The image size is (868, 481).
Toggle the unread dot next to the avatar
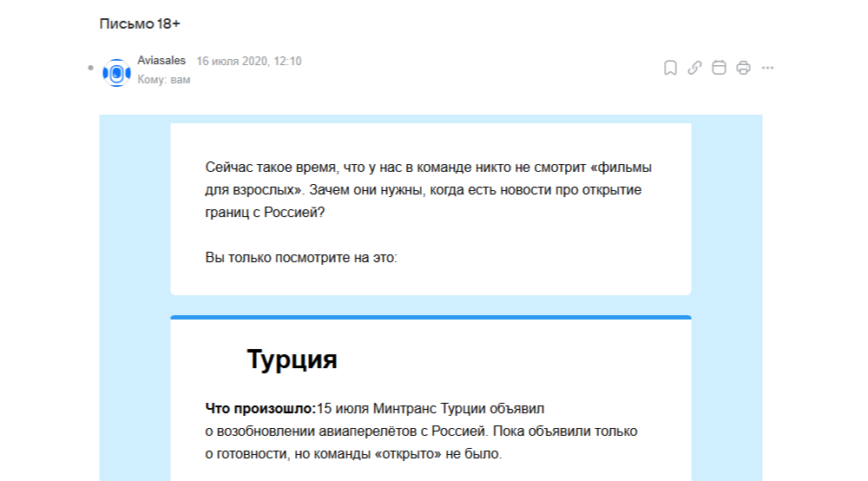click(x=91, y=68)
